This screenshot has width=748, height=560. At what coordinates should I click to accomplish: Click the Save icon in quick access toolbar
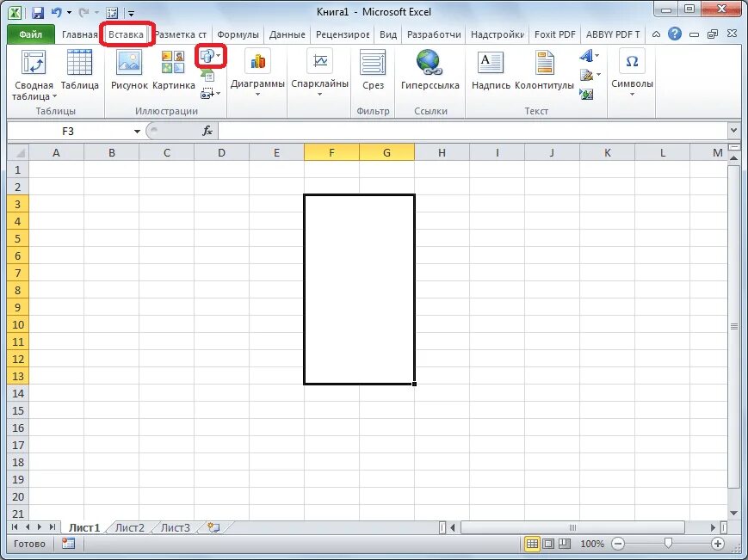point(38,12)
